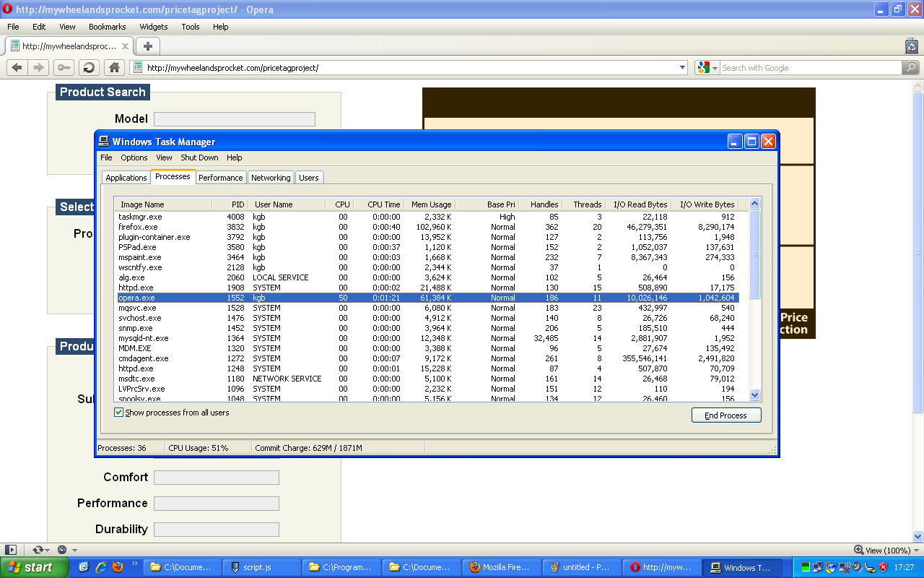924x578 pixels.
Task: Click the back navigation arrow
Action: point(17,68)
